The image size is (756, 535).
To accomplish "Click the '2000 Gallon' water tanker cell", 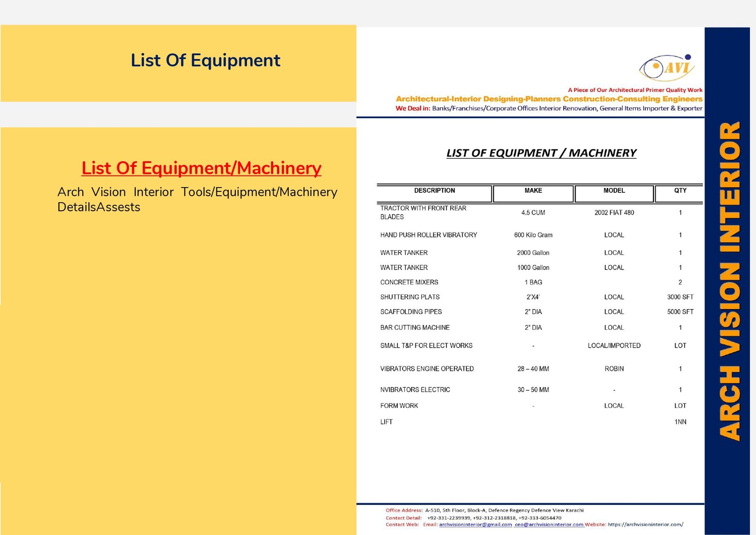I will coord(533,253).
